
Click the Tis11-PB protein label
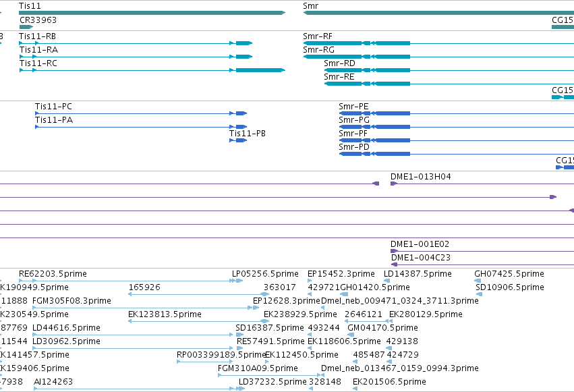point(248,134)
